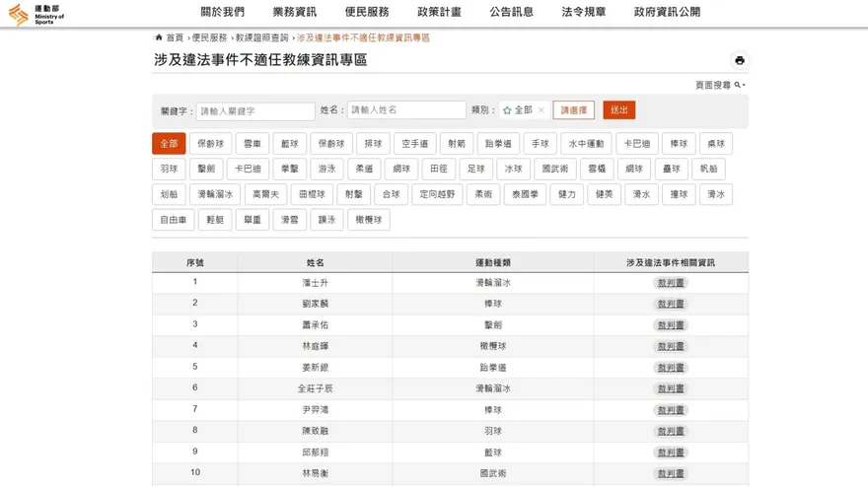Click the Ministry of Sports logo
Viewport: 868px width, 487px height.
(x=36, y=14)
